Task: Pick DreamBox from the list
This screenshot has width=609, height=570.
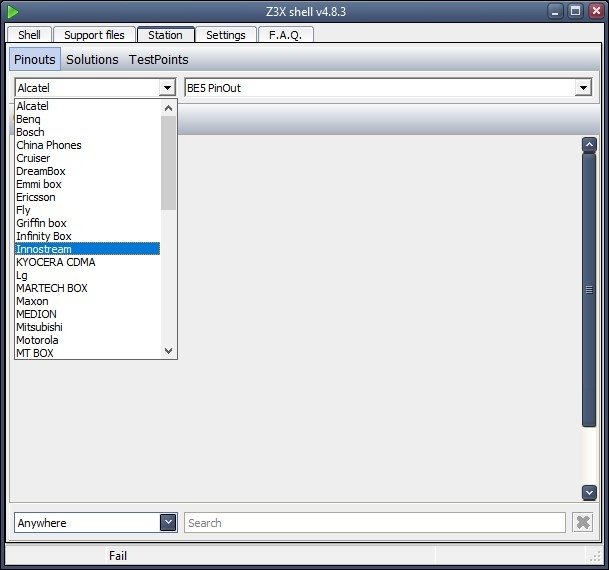Action: [87, 171]
